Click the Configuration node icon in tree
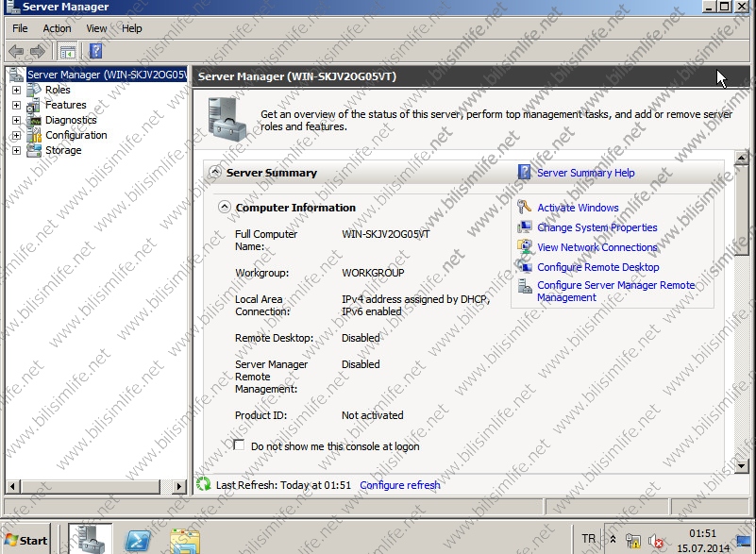 pos(34,135)
